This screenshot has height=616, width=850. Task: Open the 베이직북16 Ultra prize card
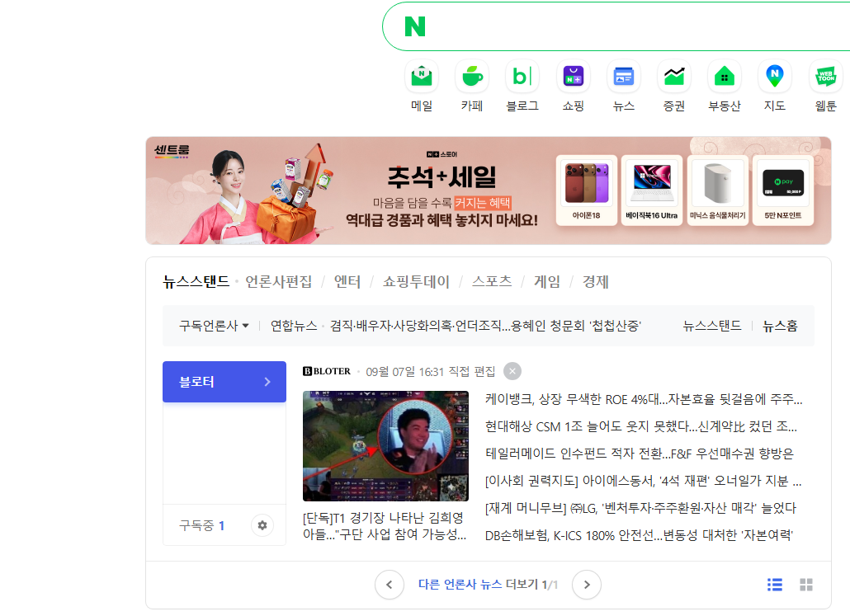652,190
